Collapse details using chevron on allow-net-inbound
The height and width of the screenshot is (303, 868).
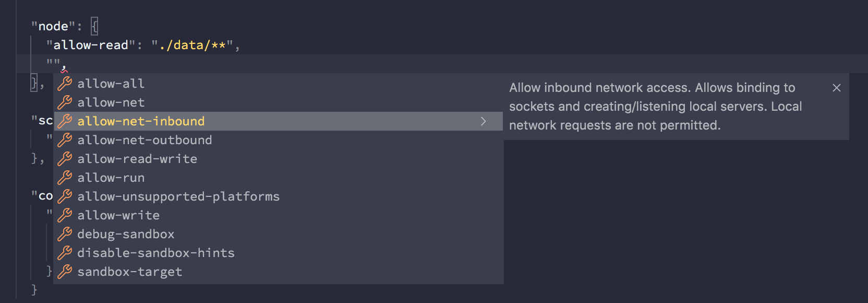point(483,121)
